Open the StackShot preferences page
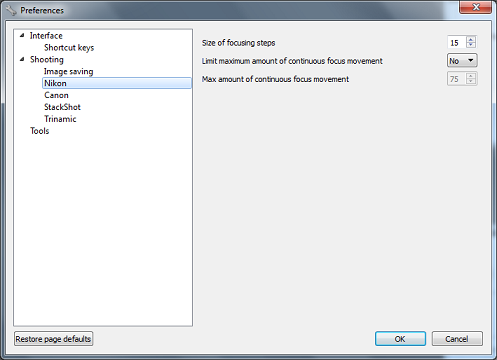 point(62,107)
